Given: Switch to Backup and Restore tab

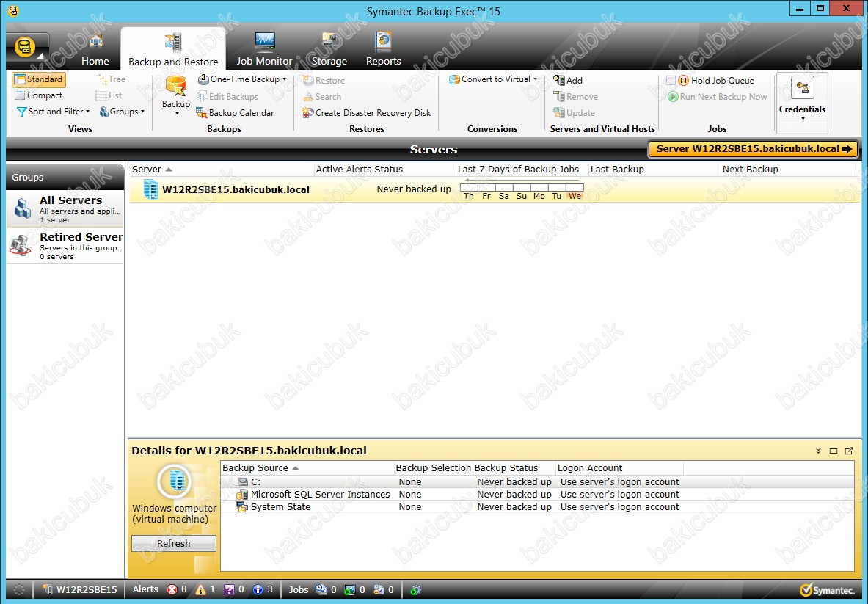Looking at the screenshot, I should 173,49.
